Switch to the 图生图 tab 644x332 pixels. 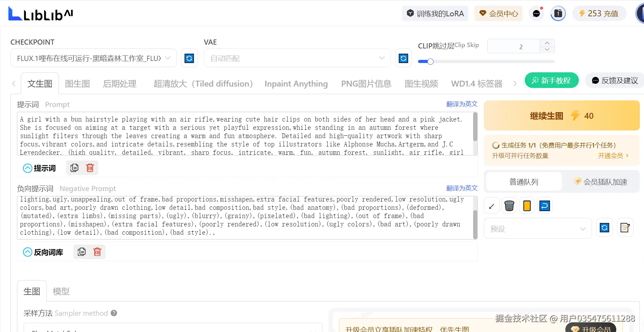[77, 84]
